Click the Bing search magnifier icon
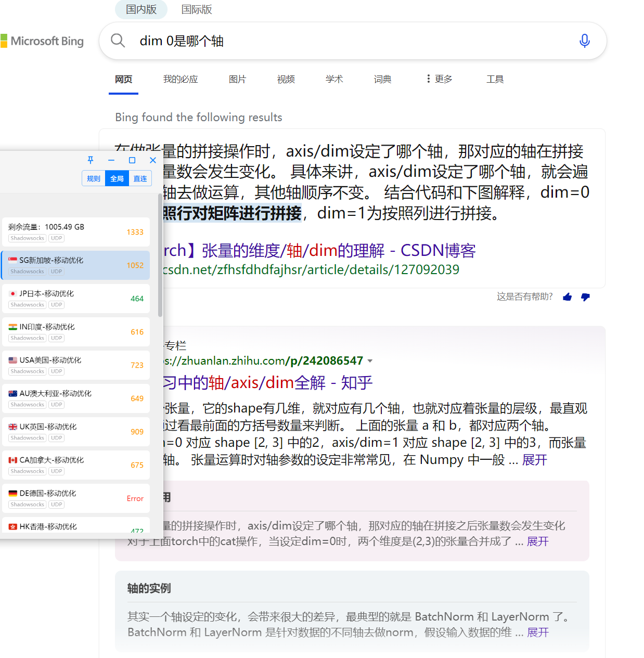This screenshot has height=658, width=644. point(118,41)
